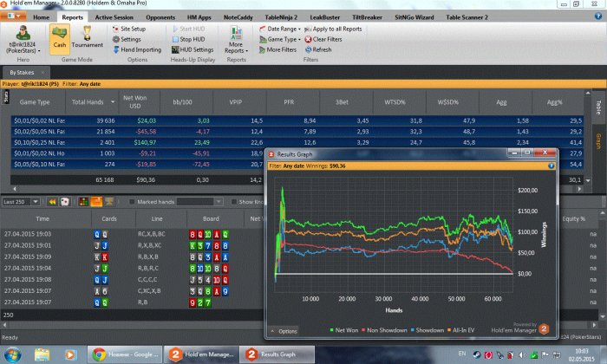Viewport: 607px width, 364px height.
Task: Toggle the Non Showdown legend series
Action: coord(384,330)
